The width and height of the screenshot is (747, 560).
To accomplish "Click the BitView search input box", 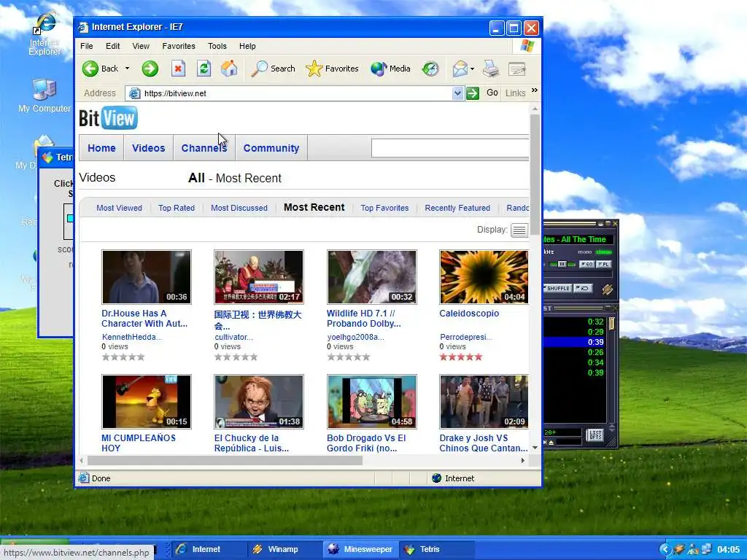I will click(450, 148).
